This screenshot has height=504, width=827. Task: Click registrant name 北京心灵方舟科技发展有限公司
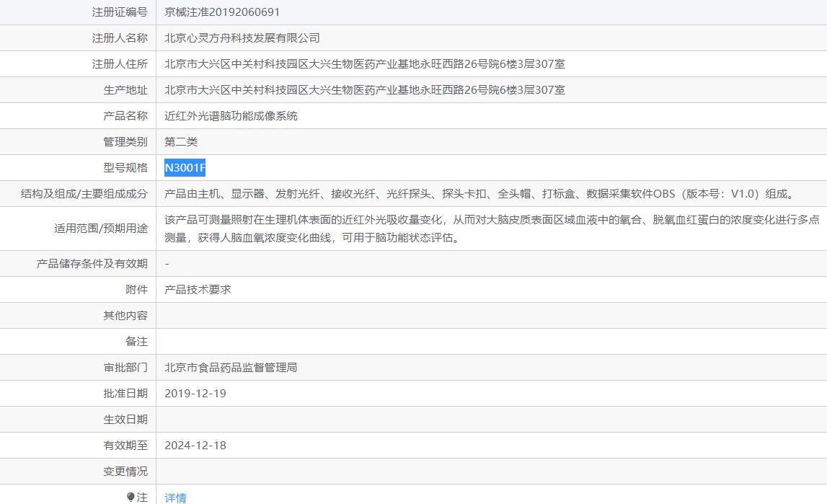coord(242,38)
